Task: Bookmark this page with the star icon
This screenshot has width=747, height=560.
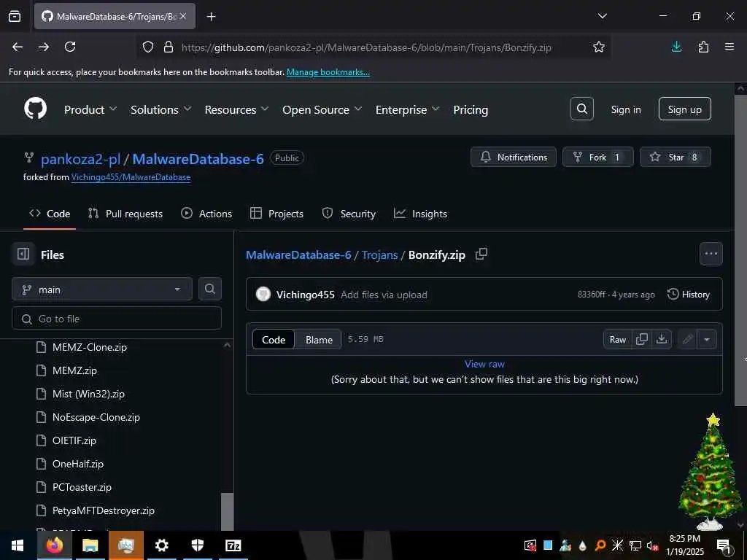Action: pos(598,47)
